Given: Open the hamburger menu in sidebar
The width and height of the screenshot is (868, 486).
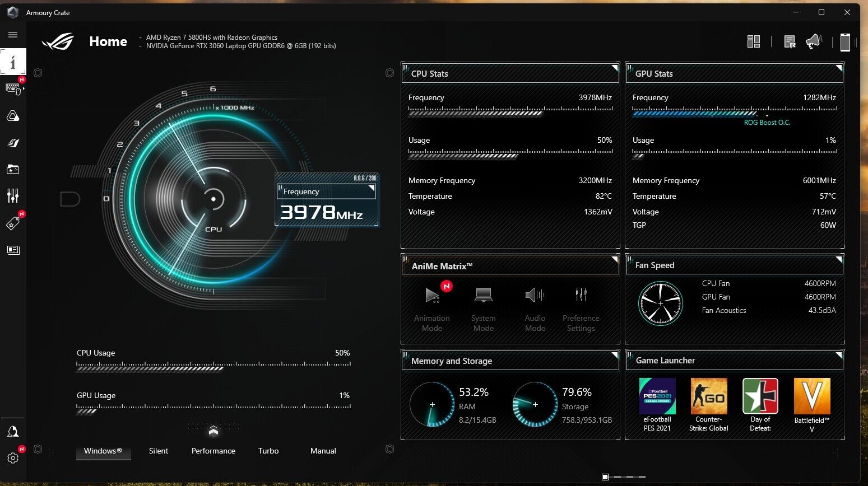Looking at the screenshot, I should click(x=13, y=35).
